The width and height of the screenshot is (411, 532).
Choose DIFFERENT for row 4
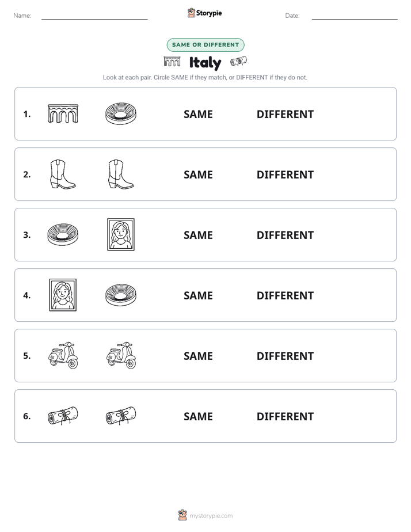(285, 295)
